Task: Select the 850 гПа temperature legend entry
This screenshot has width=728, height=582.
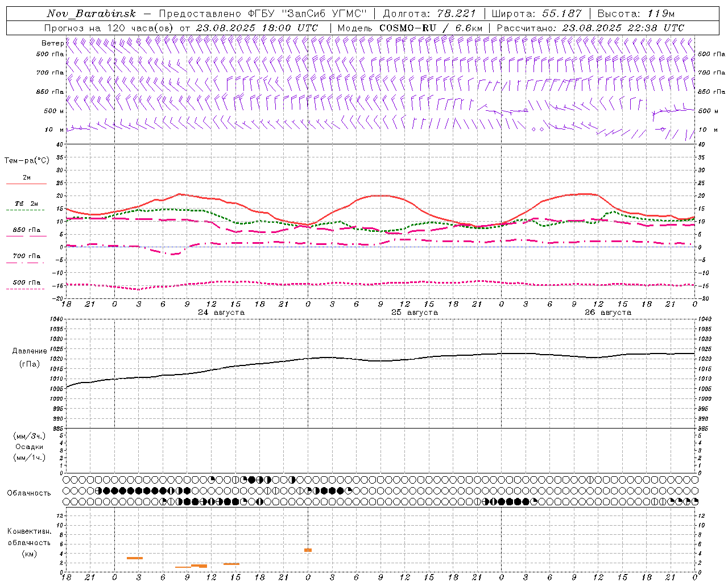Action: [x=26, y=230]
